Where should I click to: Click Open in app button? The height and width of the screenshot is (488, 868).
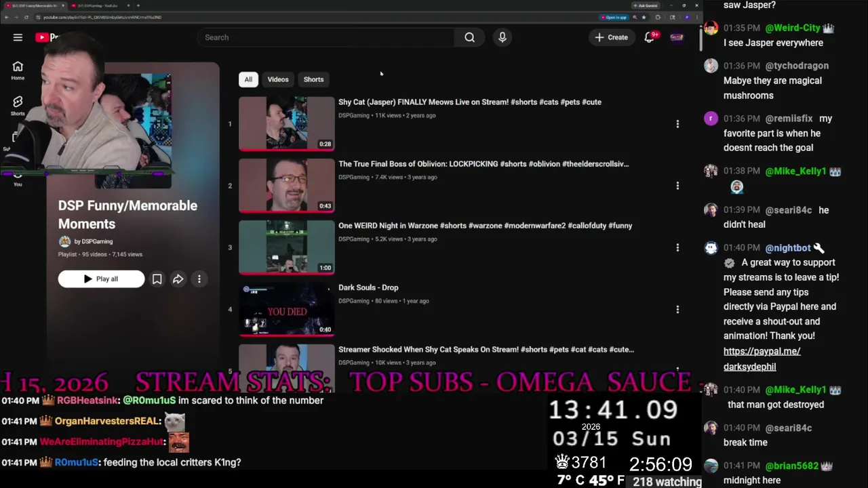coord(614,17)
